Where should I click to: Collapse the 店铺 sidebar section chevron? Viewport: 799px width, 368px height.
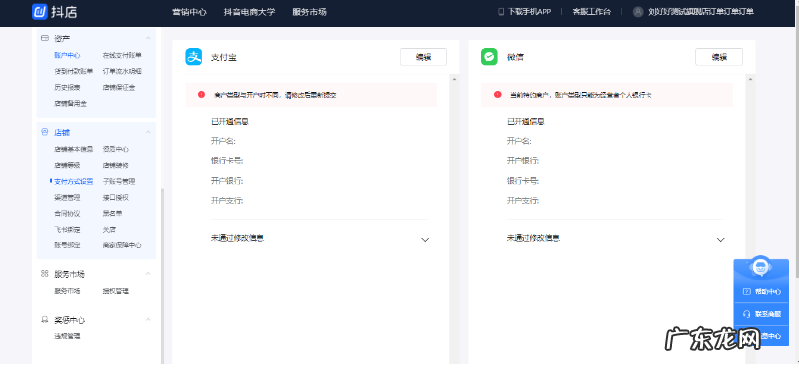tap(148, 133)
